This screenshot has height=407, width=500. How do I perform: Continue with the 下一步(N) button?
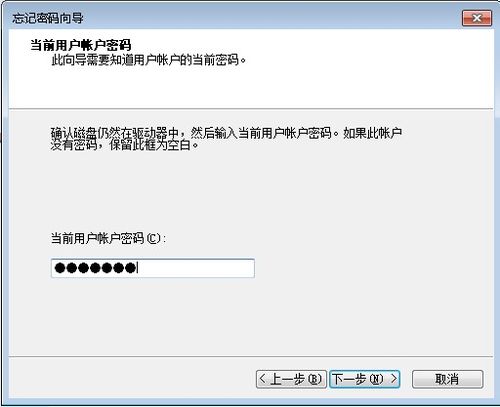pyautogui.click(x=365, y=379)
